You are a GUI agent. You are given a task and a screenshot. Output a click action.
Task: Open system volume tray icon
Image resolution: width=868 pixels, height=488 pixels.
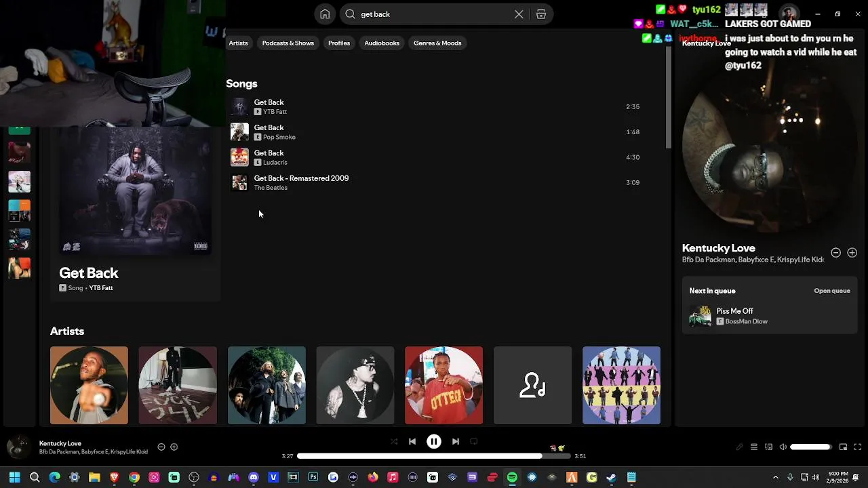(815, 477)
